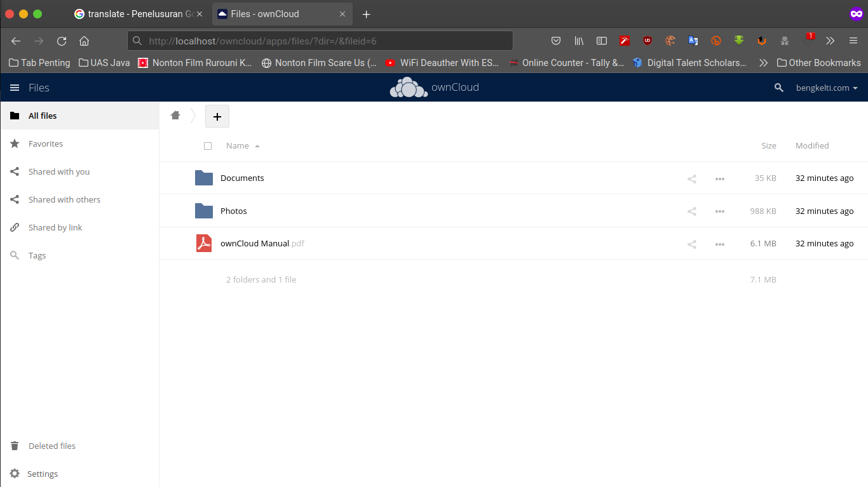Image resolution: width=868 pixels, height=487 pixels.
Task: Click the PDF icon of ownCloud Manual
Action: 204,243
